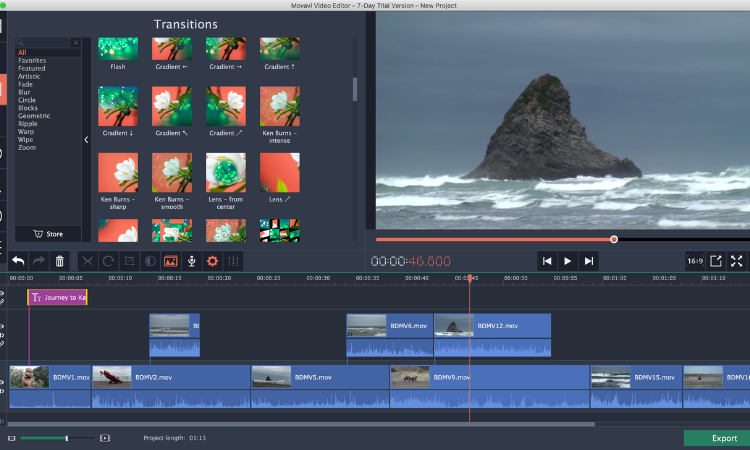
Task: Collapse the category list with left chevron
Action: (86, 140)
